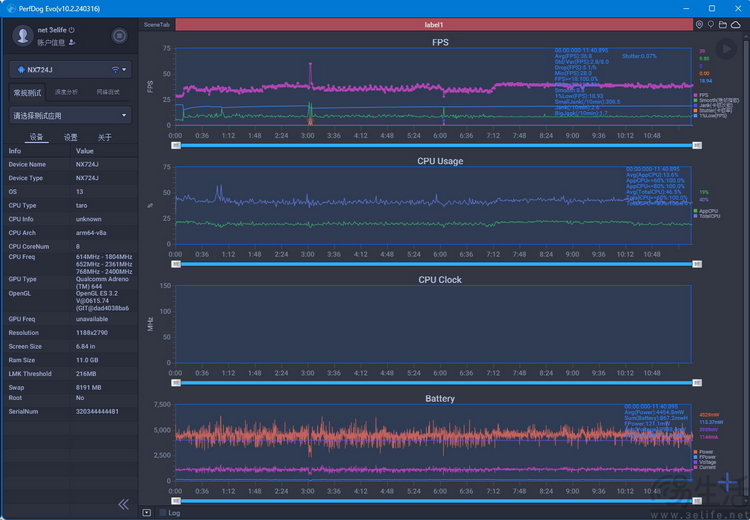Toggle Current series in Battery legend
750x520 pixels.
coord(705,467)
